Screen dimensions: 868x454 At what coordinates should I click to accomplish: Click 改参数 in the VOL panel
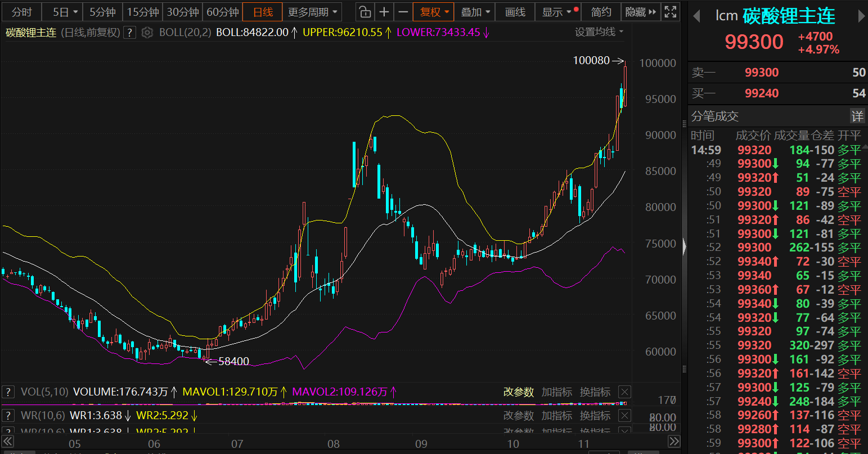pyautogui.click(x=518, y=392)
